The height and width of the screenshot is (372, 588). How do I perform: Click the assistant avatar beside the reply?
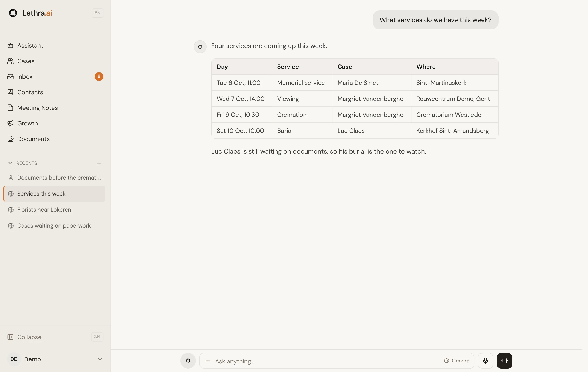tap(200, 46)
